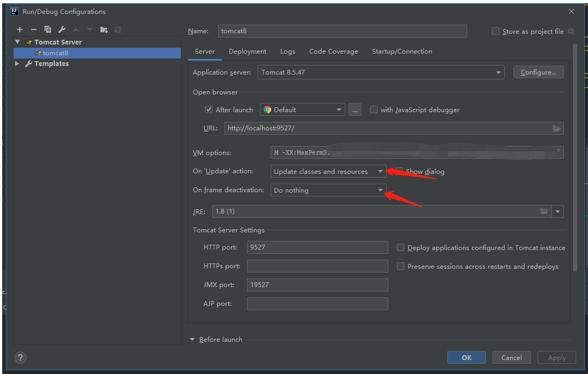
Task: Open the Logs tab
Action: click(x=288, y=52)
